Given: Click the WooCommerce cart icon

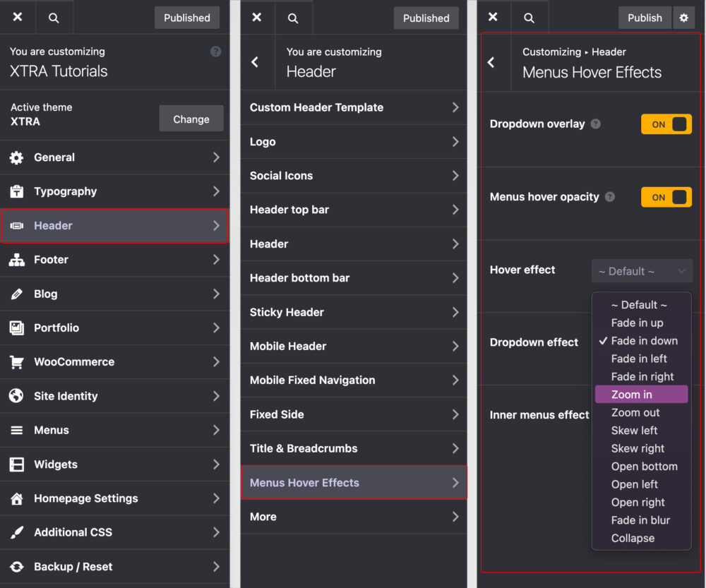Looking at the screenshot, I should (16, 362).
